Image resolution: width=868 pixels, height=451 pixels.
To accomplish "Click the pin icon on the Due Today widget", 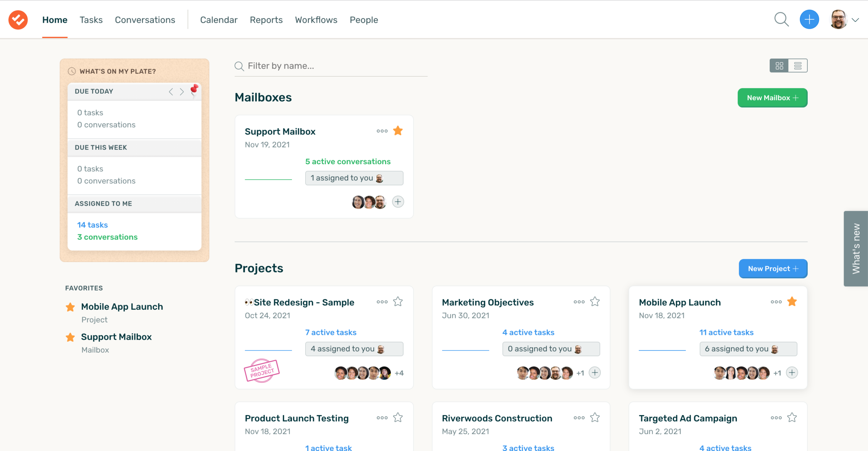I will pos(194,89).
